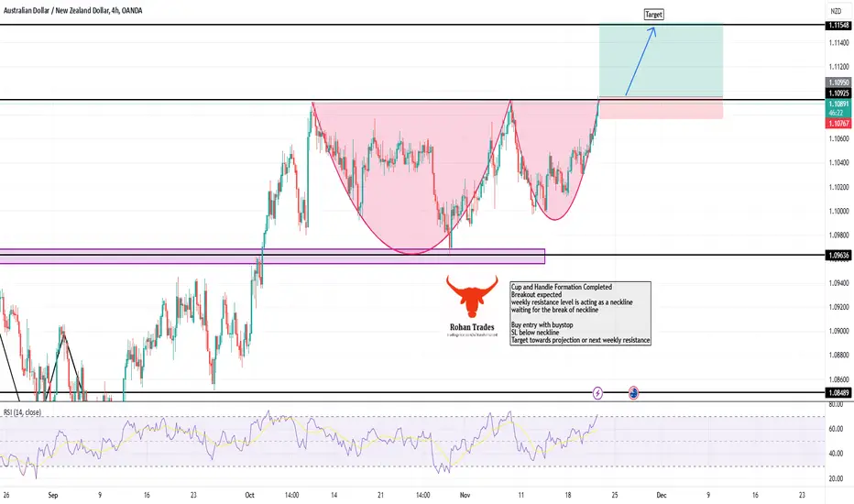854x504 pixels.
Task: Click the 18 date label on time axis
Action: click(x=567, y=495)
